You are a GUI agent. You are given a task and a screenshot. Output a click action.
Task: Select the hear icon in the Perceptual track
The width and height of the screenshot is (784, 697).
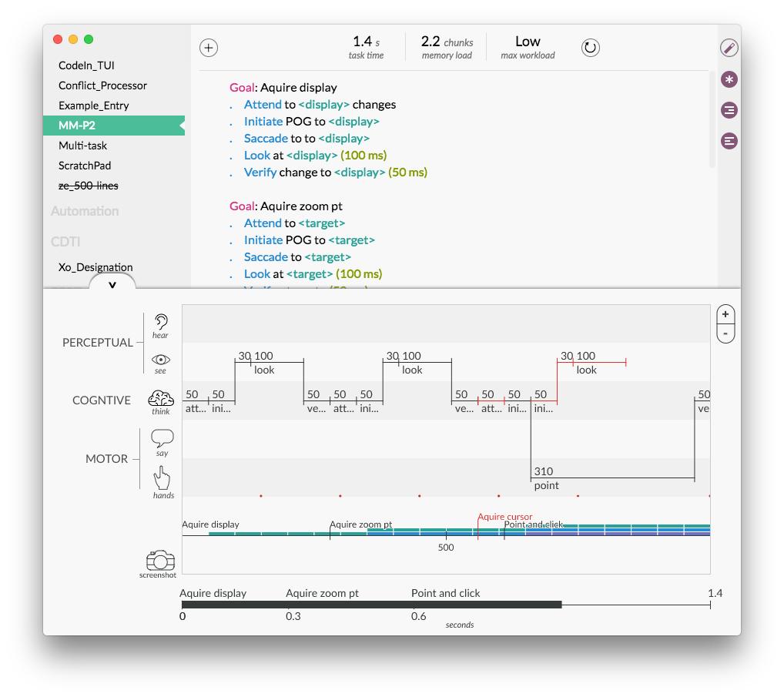pos(160,322)
